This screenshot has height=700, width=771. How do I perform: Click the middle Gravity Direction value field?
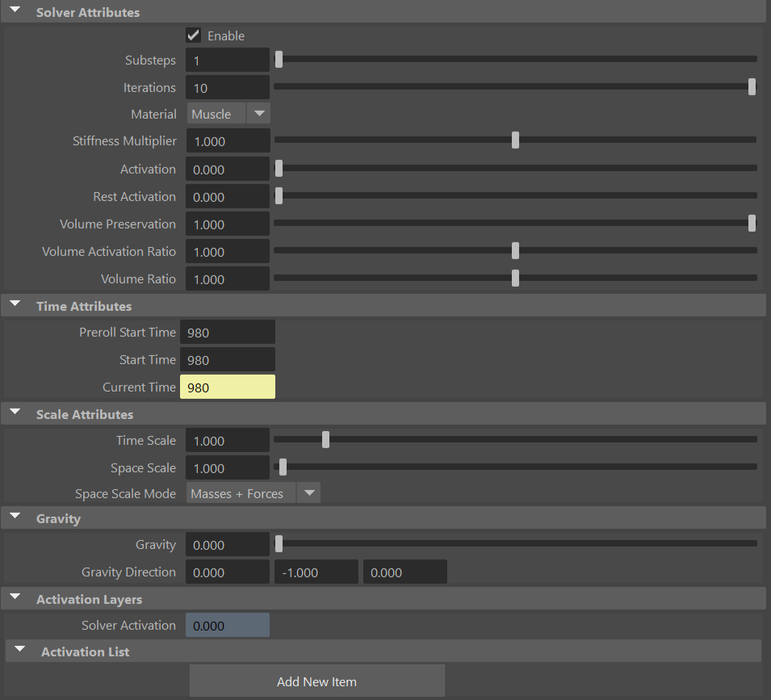click(316, 571)
